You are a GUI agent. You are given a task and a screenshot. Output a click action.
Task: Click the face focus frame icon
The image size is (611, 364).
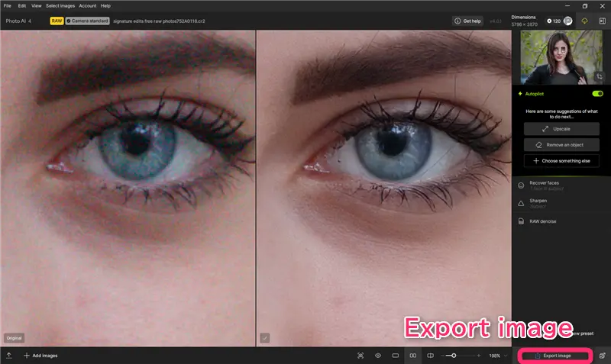pos(360,356)
